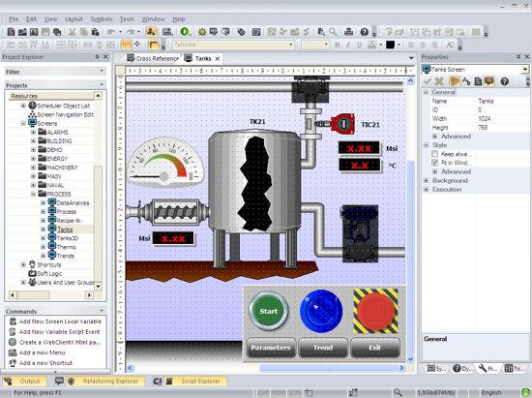
Task: Collapse the Screens tree node
Action: click(x=23, y=123)
